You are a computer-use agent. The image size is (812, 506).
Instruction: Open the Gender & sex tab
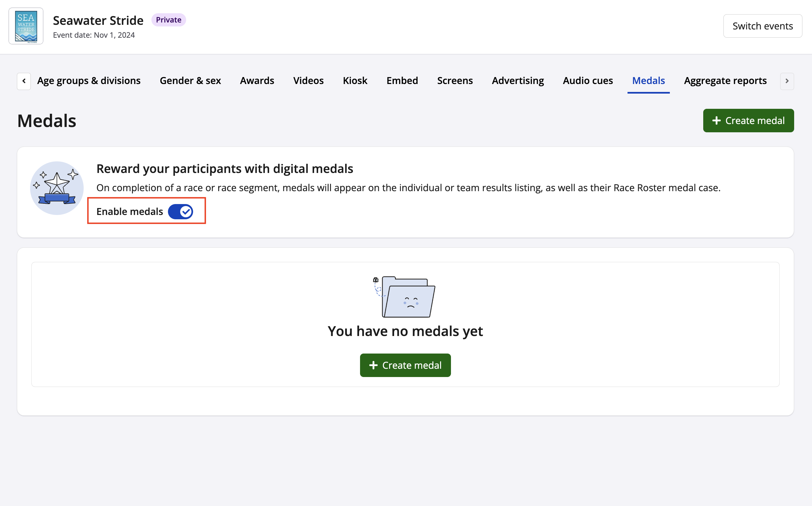190,81
